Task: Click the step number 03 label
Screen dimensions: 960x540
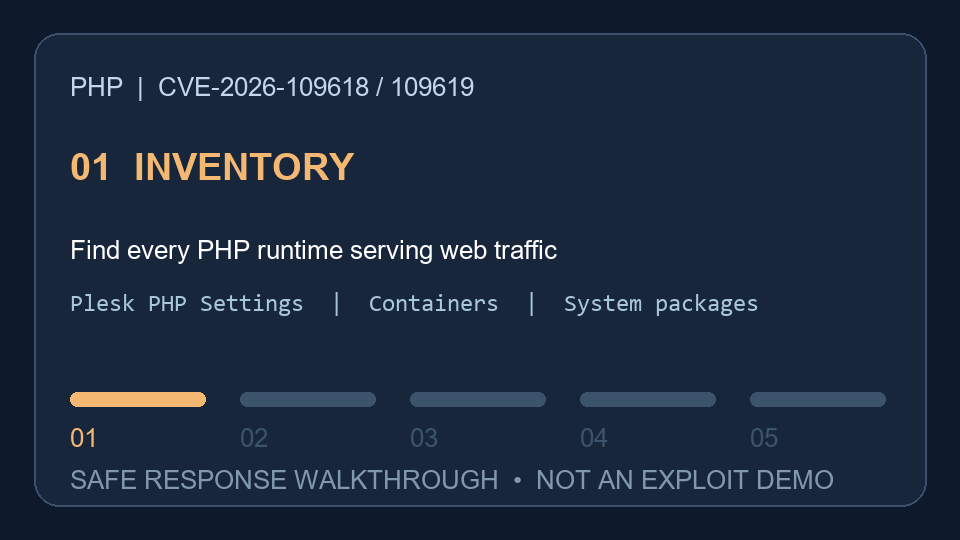Action: point(424,438)
